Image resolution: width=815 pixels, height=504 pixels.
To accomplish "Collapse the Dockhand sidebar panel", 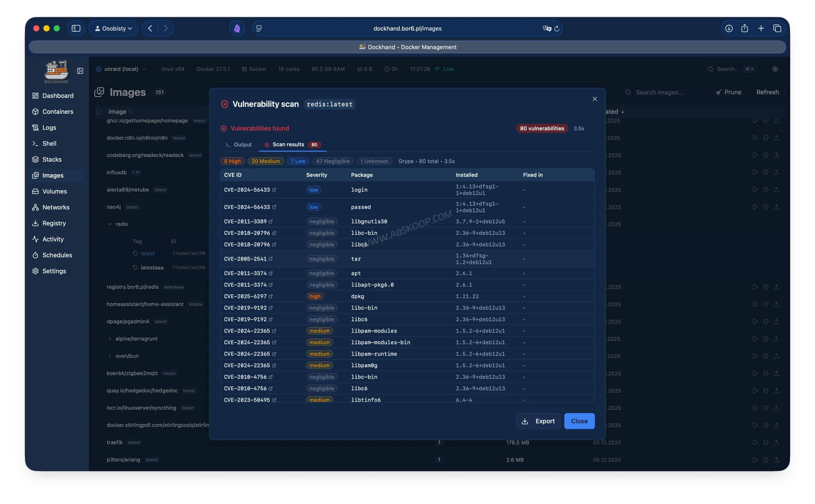I will coord(80,71).
